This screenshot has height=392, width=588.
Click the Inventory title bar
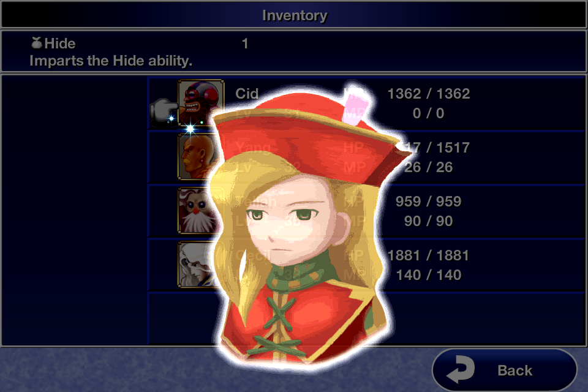point(294,15)
